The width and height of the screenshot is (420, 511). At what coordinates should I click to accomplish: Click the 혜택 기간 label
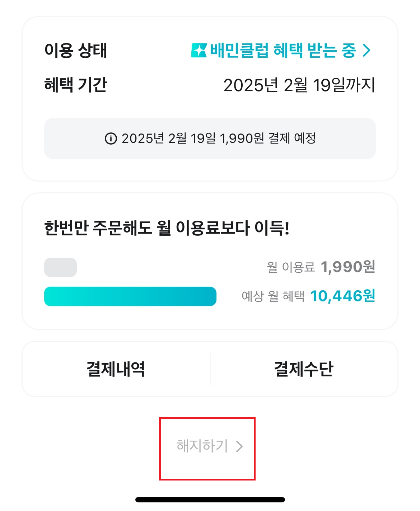[x=76, y=85]
